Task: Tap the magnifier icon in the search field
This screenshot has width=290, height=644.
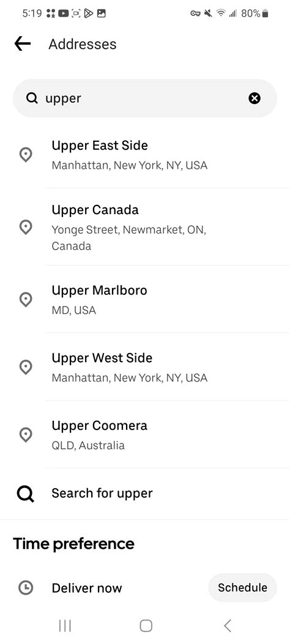Action: click(32, 98)
